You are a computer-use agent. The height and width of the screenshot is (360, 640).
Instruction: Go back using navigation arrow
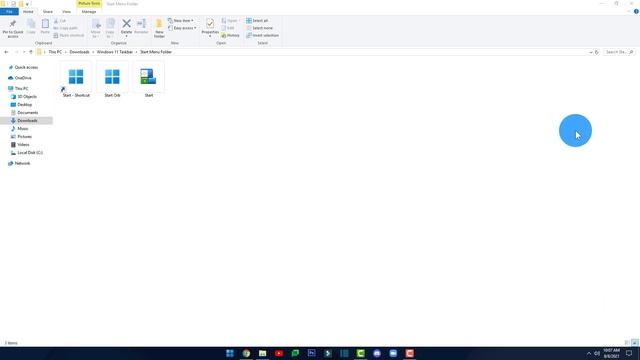tap(6, 52)
